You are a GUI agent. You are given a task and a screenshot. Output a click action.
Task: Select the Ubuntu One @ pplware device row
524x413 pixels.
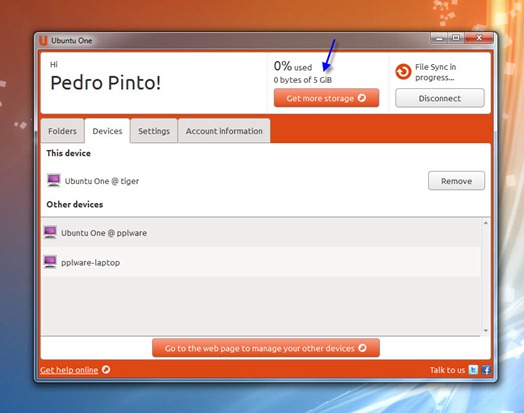(x=261, y=233)
